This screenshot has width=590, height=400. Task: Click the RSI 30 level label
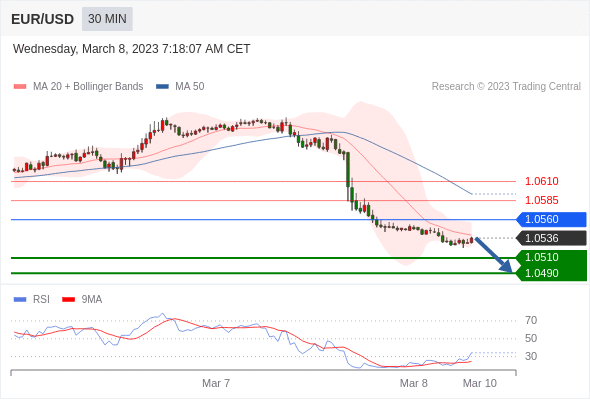(531, 356)
